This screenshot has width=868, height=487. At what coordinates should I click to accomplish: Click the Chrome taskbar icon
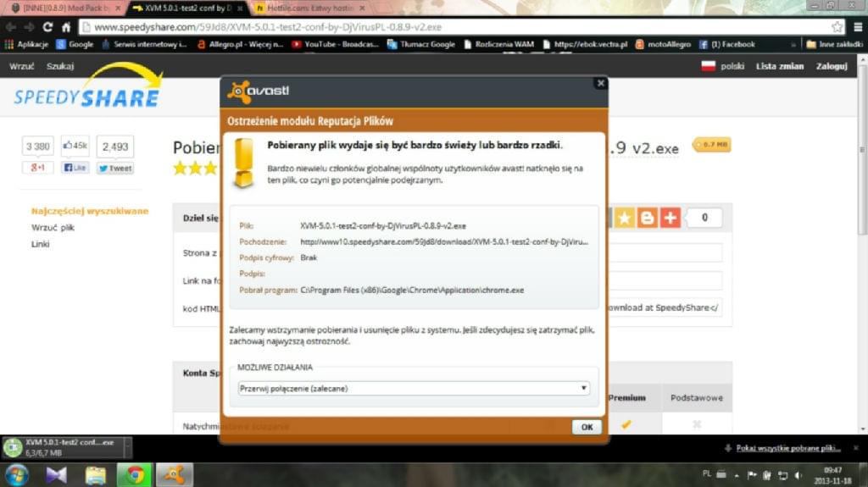coord(135,475)
